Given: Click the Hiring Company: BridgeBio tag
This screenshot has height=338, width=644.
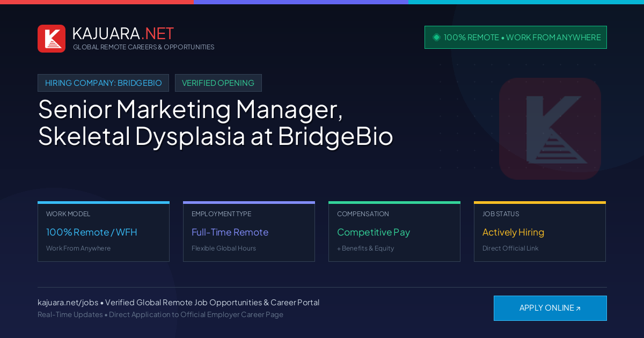Looking at the screenshot, I should pyautogui.click(x=103, y=83).
